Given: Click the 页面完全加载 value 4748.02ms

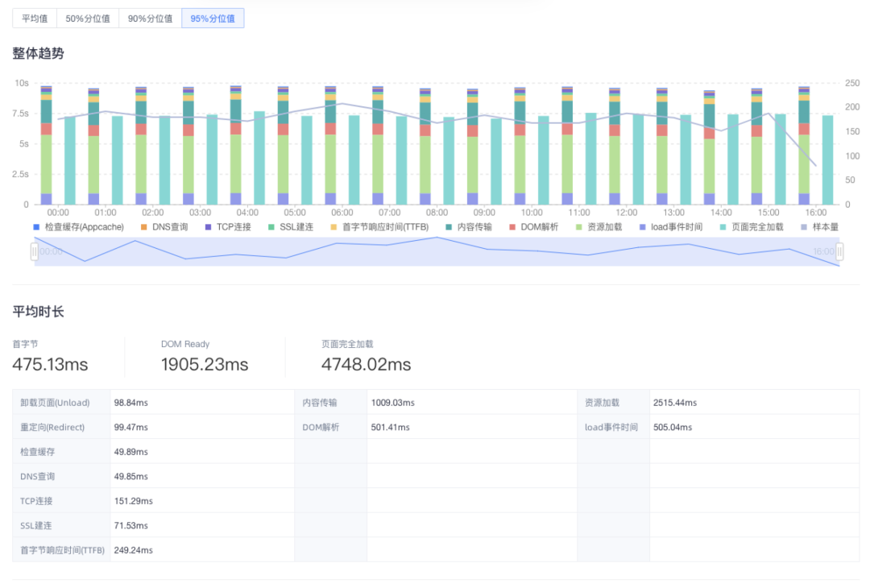Looking at the screenshot, I should coord(367,364).
